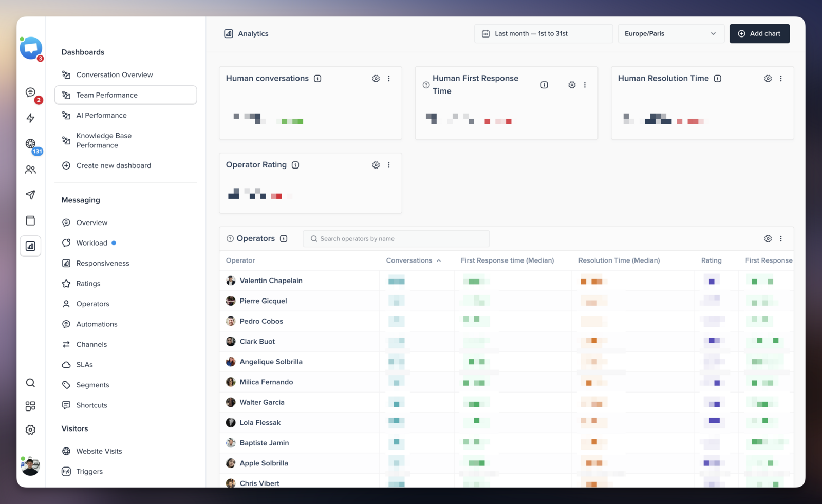Image resolution: width=822 pixels, height=504 pixels.
Task: Select the Valentin Chapelain operator row
Action: pos(506,281)
